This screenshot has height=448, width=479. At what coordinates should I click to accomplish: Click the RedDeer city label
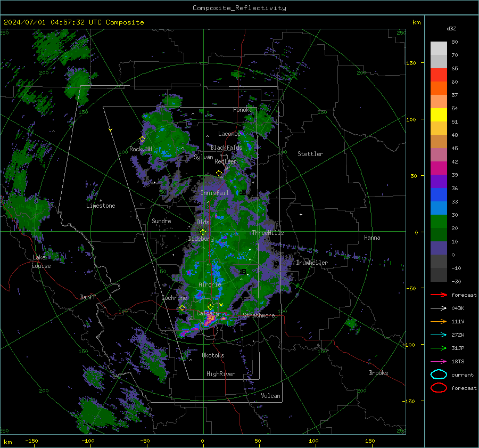226,161
